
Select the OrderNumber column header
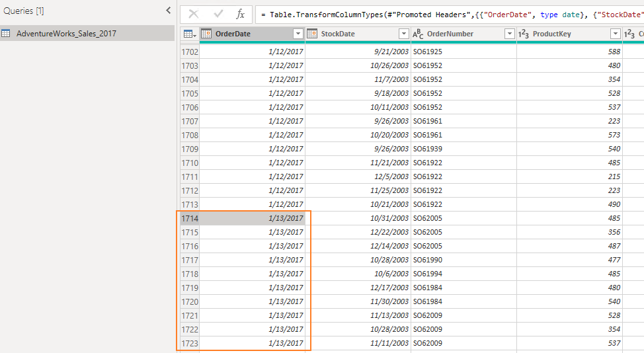[463, 34]
